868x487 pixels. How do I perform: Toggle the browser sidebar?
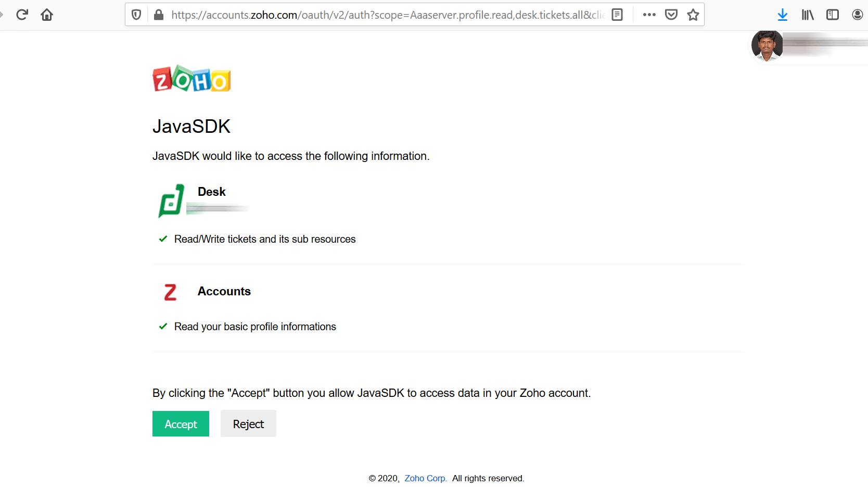(x=833, y=15)
